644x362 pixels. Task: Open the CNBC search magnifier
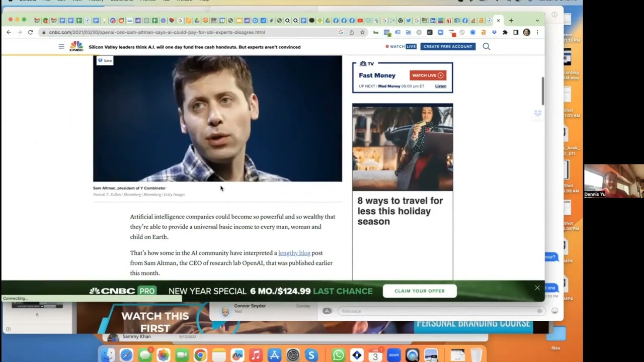tap(486, 46)
